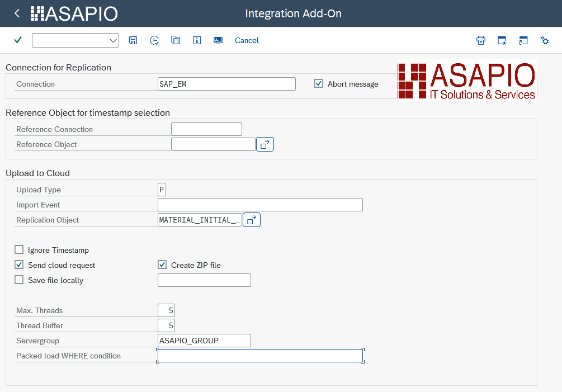562x392 pixels.
Task: Click the Reference Connection input field
Action: coord(206,129)
